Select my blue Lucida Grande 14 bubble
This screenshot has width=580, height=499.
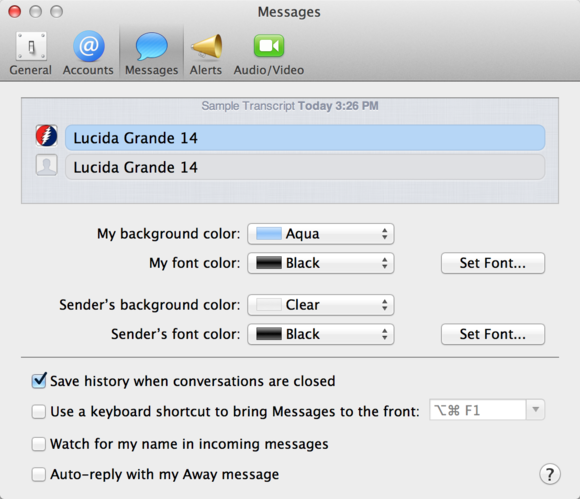pos(305,138)
